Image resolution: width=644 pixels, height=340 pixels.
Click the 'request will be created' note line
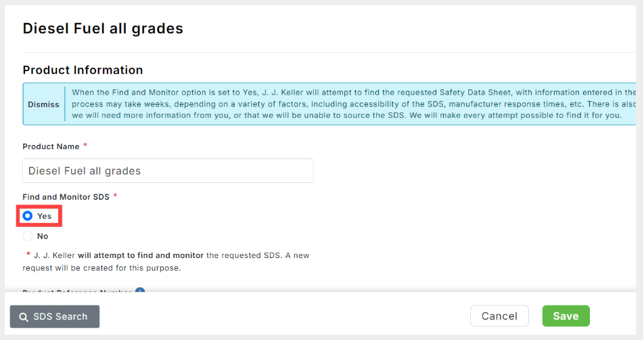[101, 268]
